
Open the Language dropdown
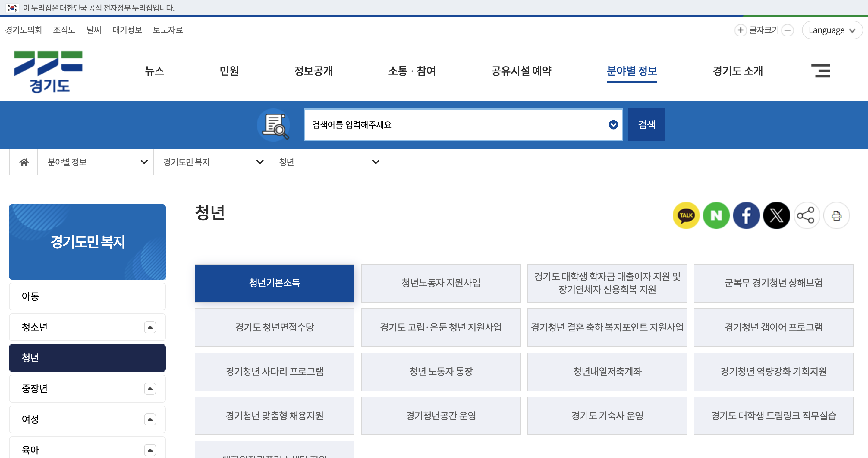coord(832,30)
